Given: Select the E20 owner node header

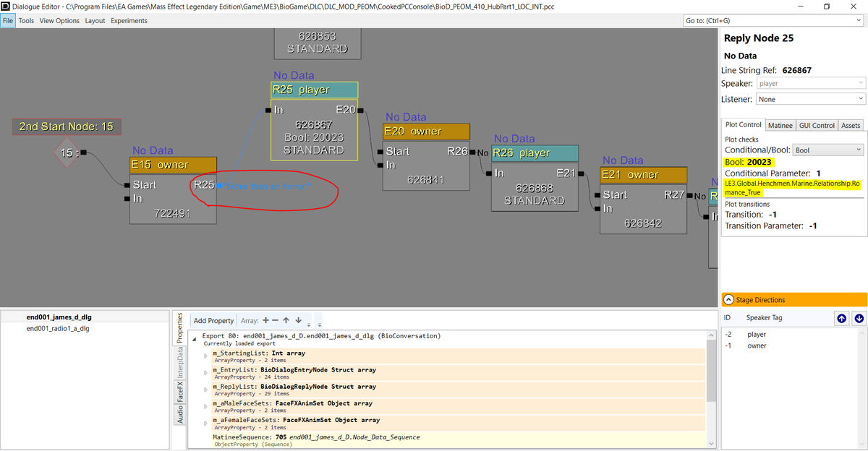Looking at the screenshot, I should pos(426,131).
